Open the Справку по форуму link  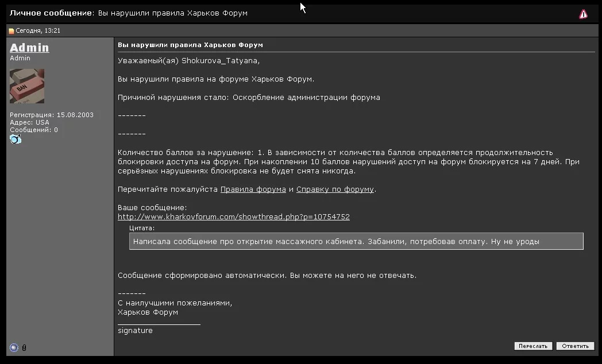(x=335, y=189)
